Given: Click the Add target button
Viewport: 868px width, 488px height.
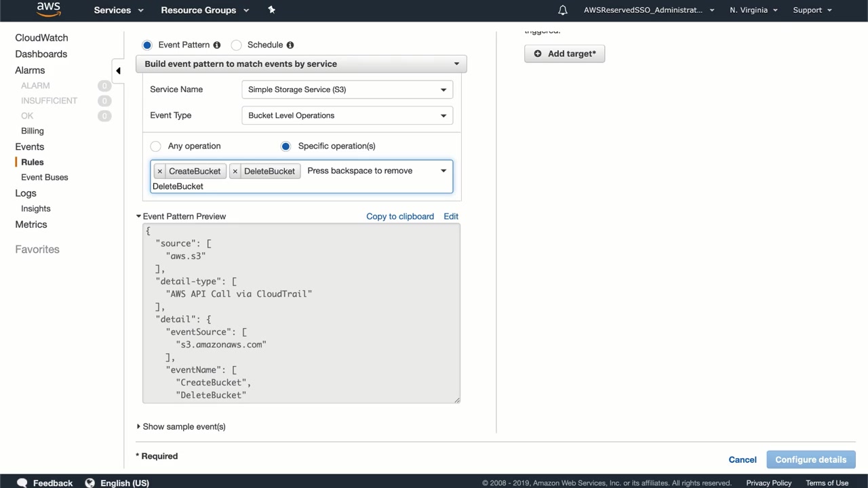Looking at the screenshot, I should [564, 54].
